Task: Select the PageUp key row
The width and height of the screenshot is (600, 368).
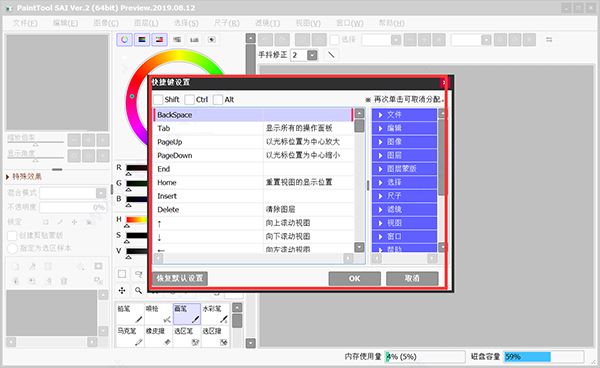Action: [254, 142]
